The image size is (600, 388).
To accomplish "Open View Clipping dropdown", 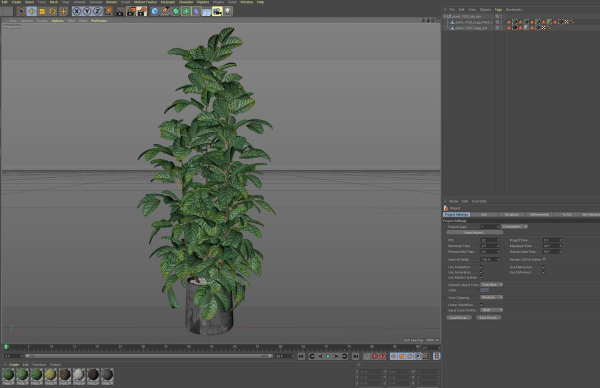I will (491, 297).
